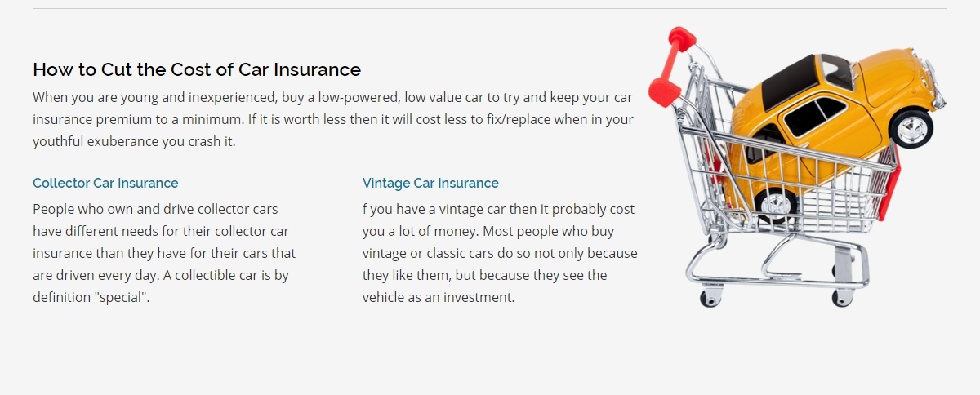Click the quoted word "special" in the collector text
The height and width of the screenshot is (395, 980).
point(123,297)
